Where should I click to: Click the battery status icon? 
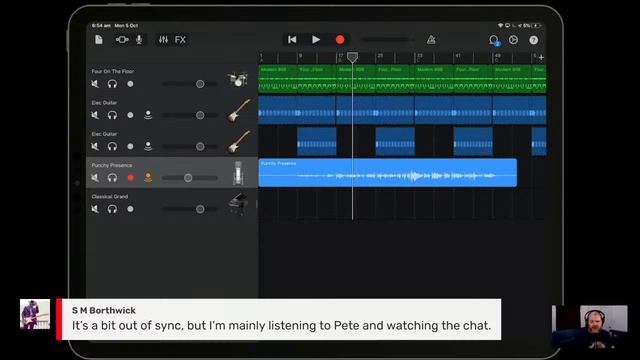coord(536,25)
